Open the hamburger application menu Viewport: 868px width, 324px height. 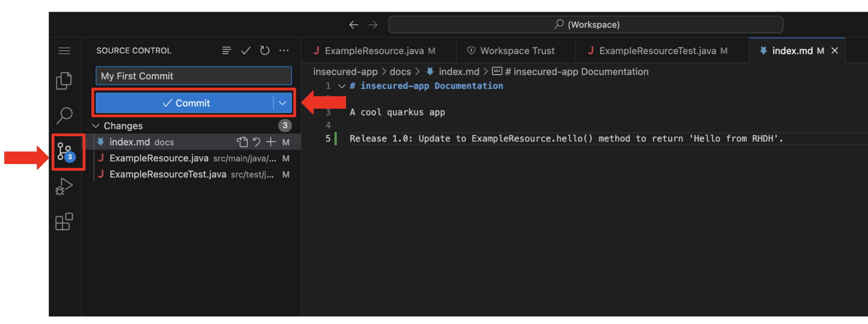[x=64, y=51]
